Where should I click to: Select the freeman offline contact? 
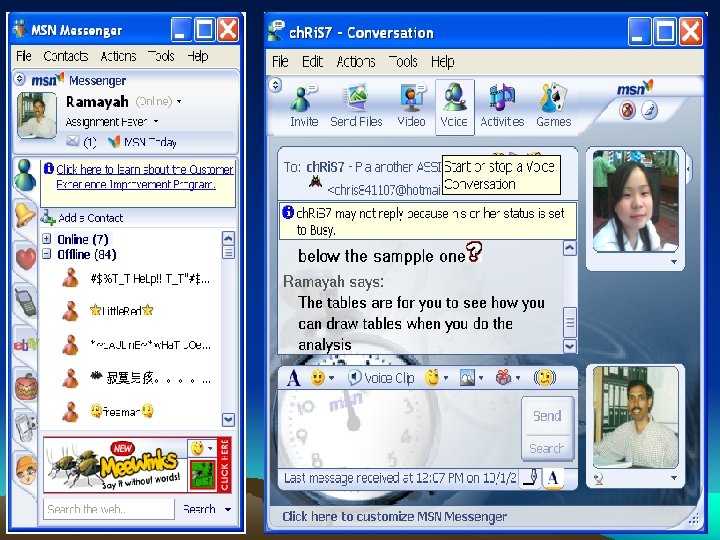pyautogui.click(x=122, y=412)
